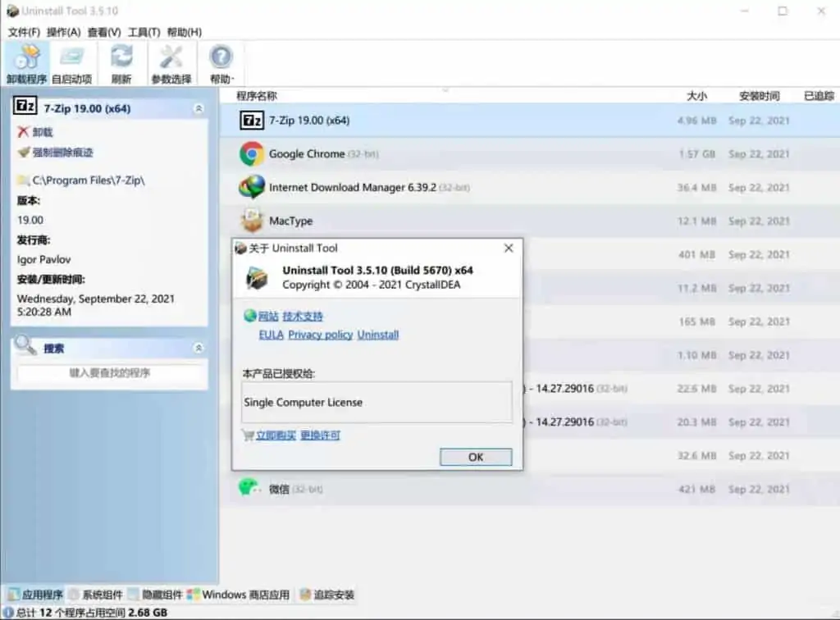The height and width of the screenshot is (620, 840).
Task: Switch to 系统组件 system components tab
Action: click(97, 595)
